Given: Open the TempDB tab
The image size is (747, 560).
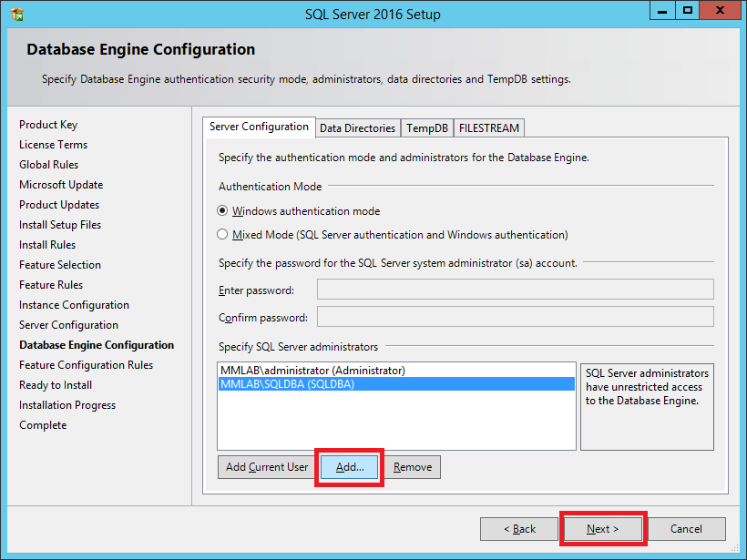Looking at the screenshot, I should tap(427, 128).
